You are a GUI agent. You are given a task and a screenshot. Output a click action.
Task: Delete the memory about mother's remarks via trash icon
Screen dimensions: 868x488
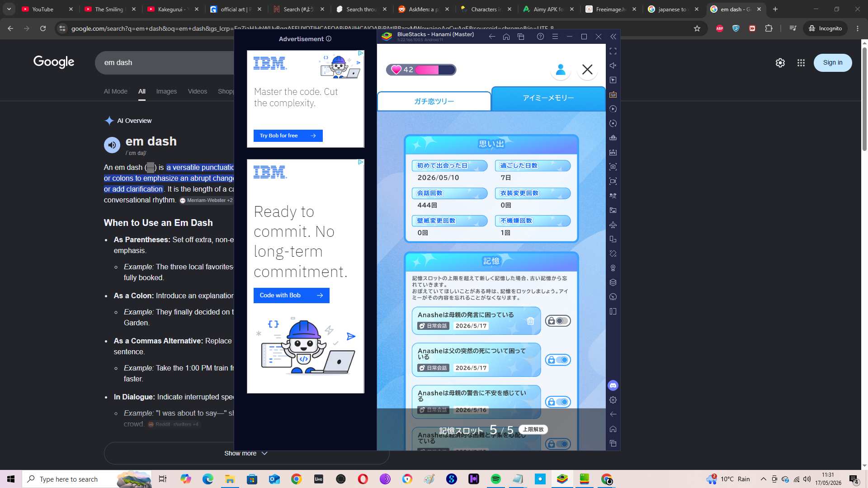click(x=530, y=321)
